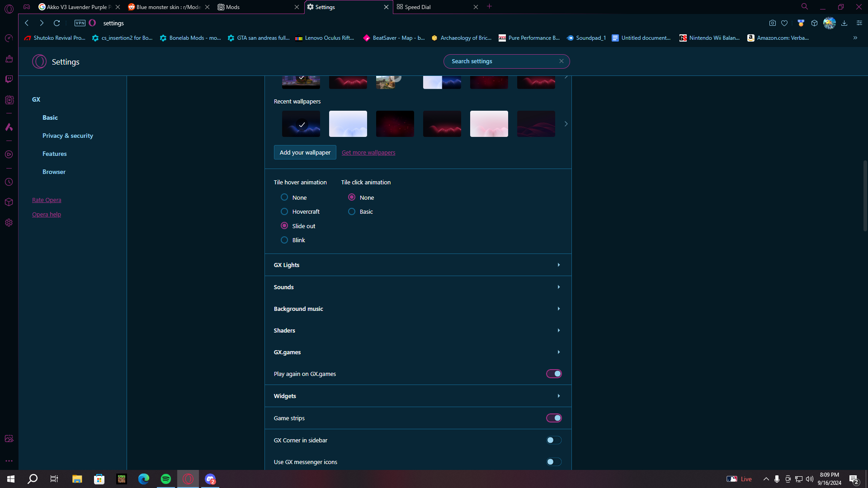
Task: Click the snapshot camera icon in address bar
Action: coord(772,23)
